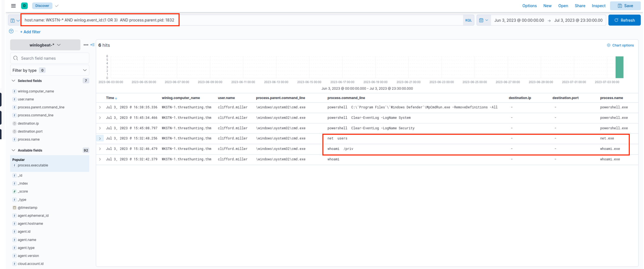This screenshot has height=269, width=644.
Task: Collapse the Available fields section
Action: [x=13, y=150]
